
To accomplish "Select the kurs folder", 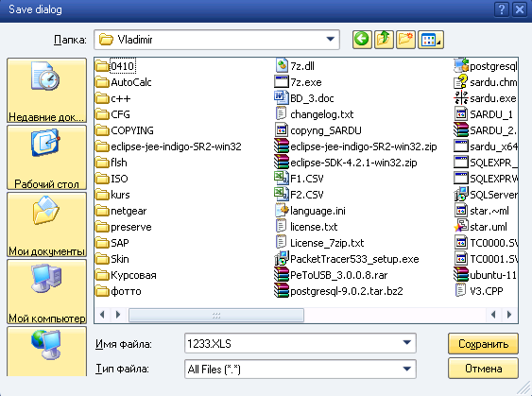I will point(112,195).
